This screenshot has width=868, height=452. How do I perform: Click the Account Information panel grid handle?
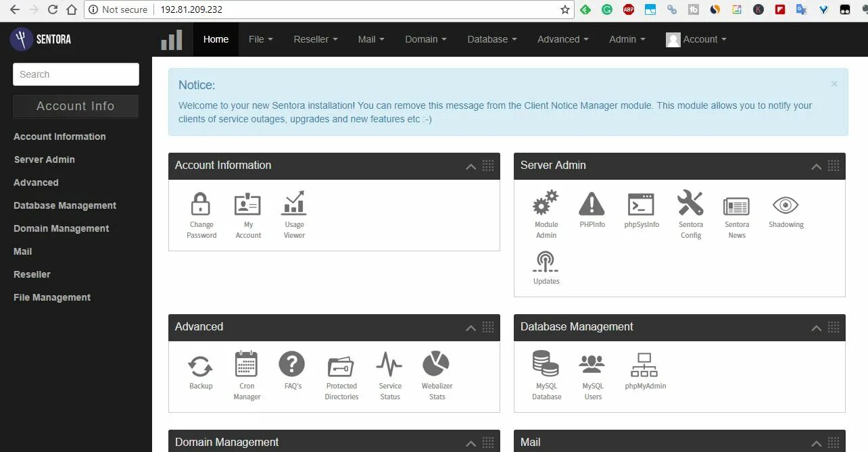tap(488, 166)
